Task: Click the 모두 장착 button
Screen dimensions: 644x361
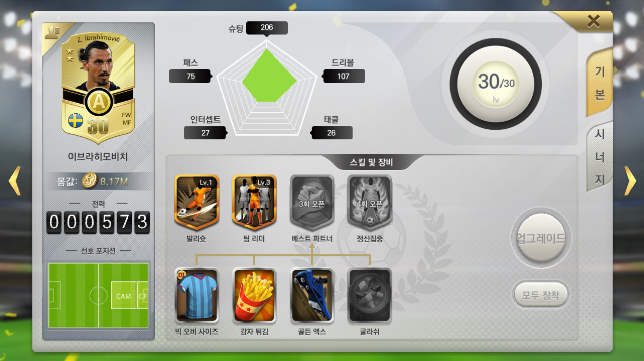Action: coord(541,295)
